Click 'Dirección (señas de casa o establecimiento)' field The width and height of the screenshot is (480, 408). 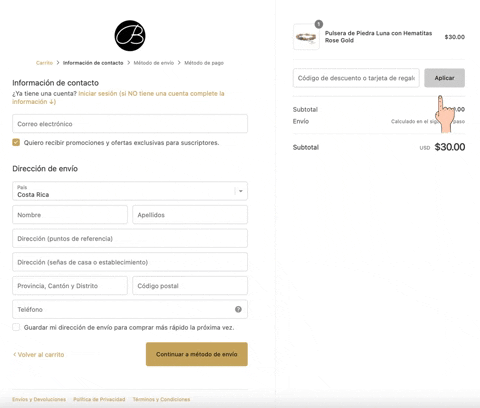click(130, 262)
